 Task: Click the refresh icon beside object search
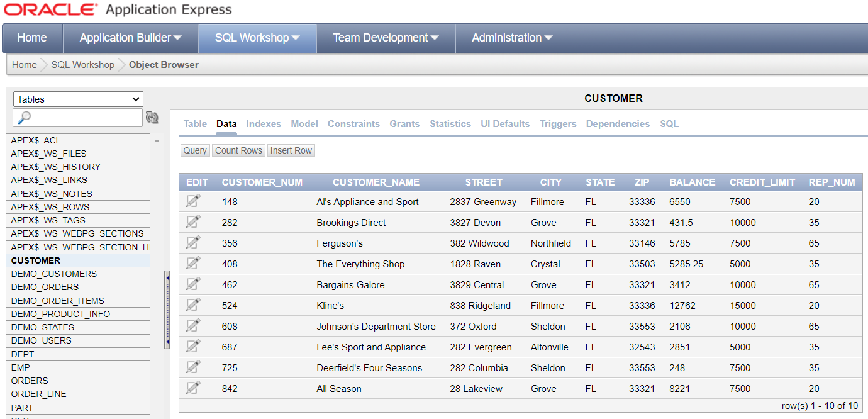coord(152,118)
